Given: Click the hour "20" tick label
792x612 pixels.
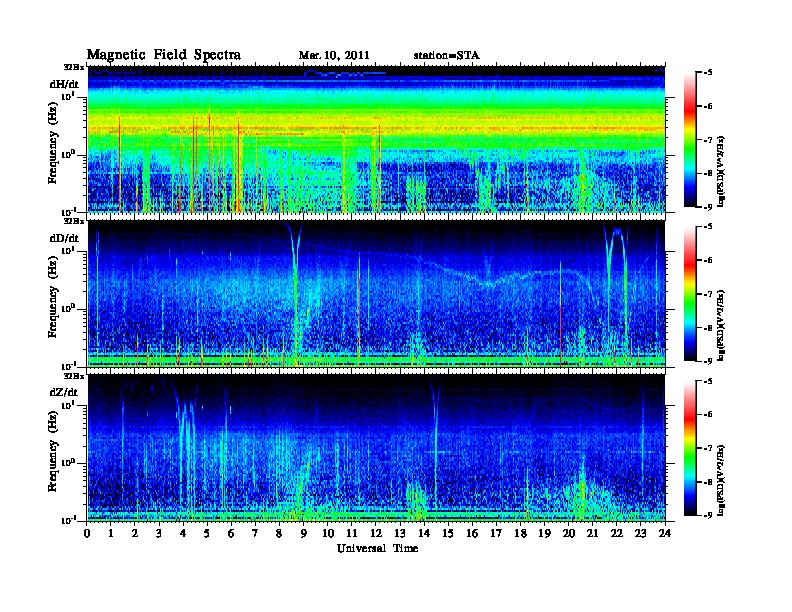Looking at the screenshot, I should [568, 533].
